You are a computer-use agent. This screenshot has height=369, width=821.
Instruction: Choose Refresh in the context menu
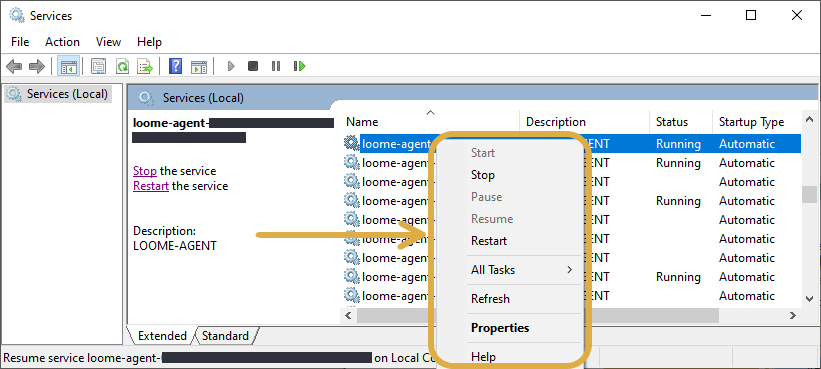pyautogui.click(x=490, y=299)
